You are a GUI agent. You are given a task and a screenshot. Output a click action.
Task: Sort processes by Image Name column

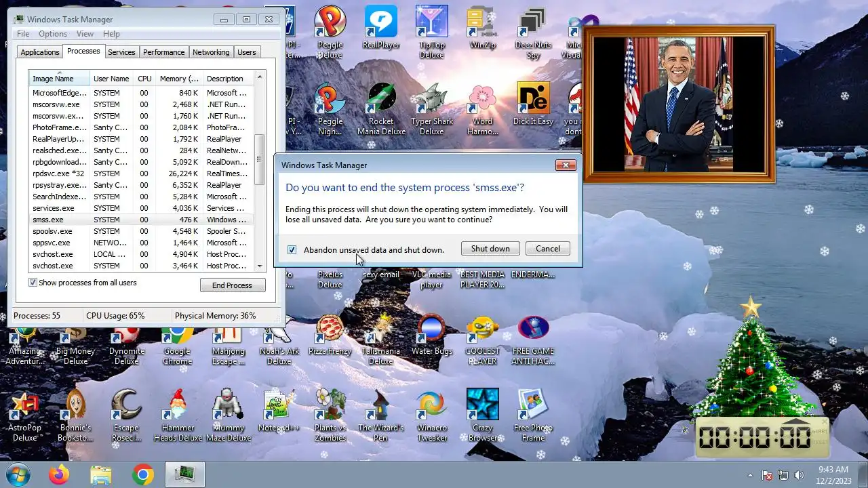point(58,78)
